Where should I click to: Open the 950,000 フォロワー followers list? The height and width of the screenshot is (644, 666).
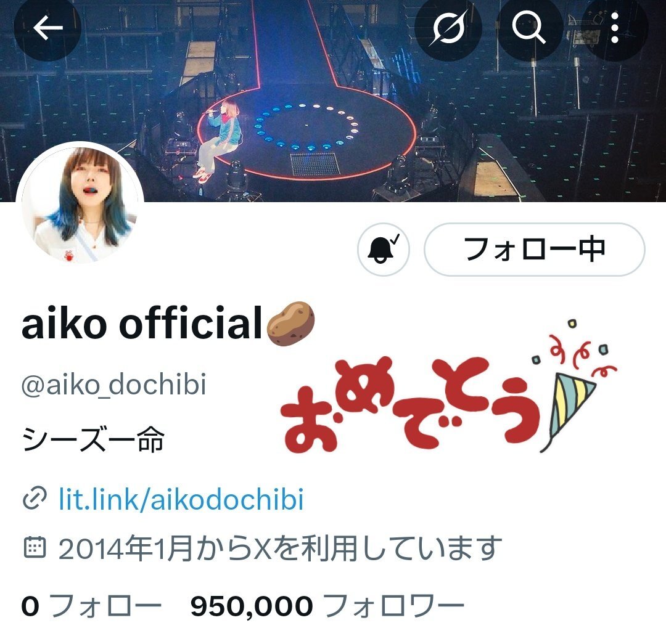point(327,606)
